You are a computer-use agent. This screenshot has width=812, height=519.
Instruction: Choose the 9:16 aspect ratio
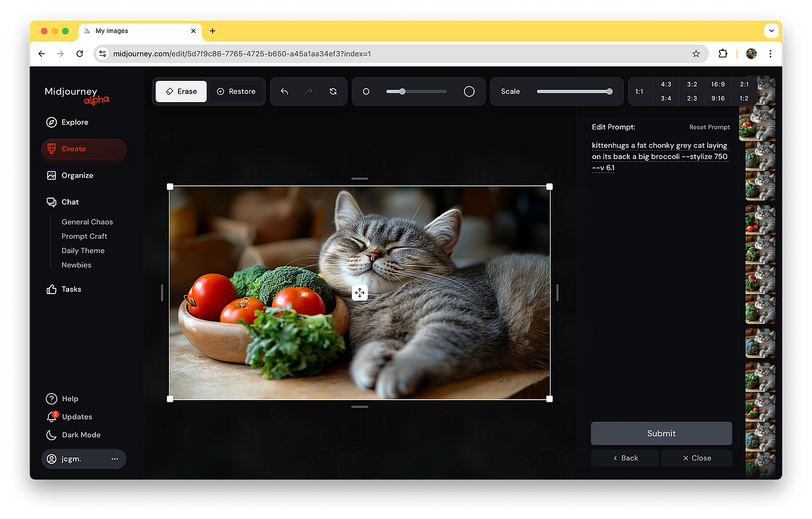pos(718,98)
